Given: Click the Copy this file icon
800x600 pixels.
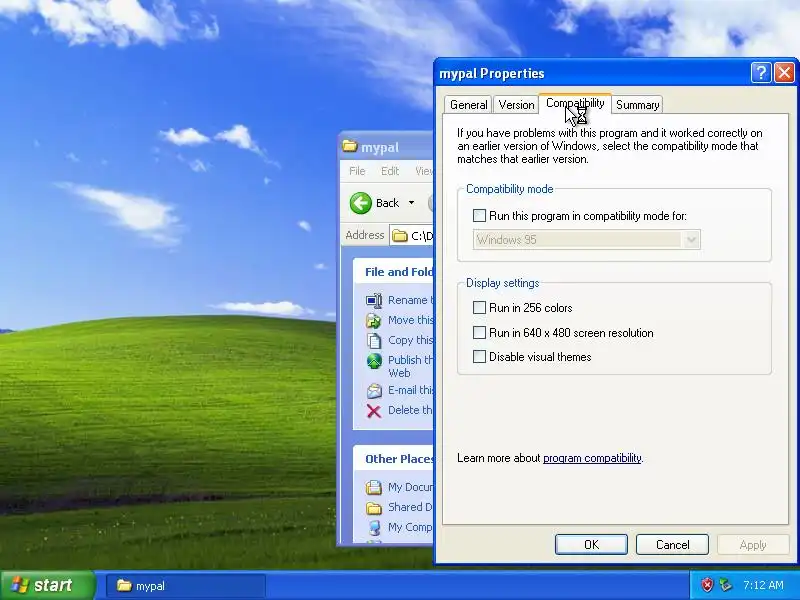Looking at the screenshot, I should point(374,340).
